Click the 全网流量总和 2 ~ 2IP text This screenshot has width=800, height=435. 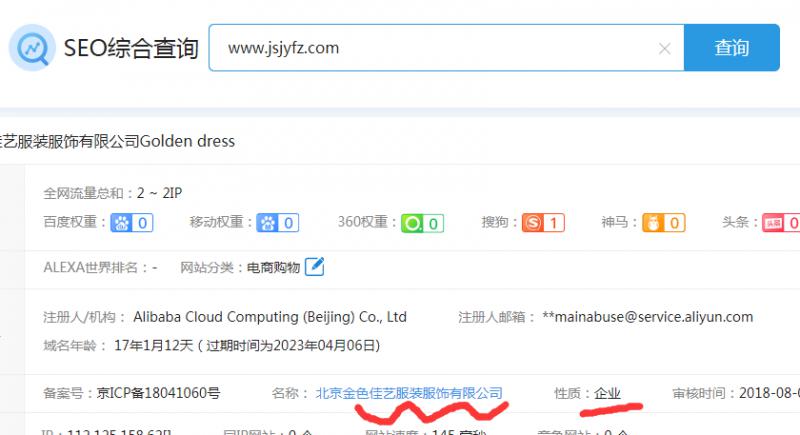[113, 193]
